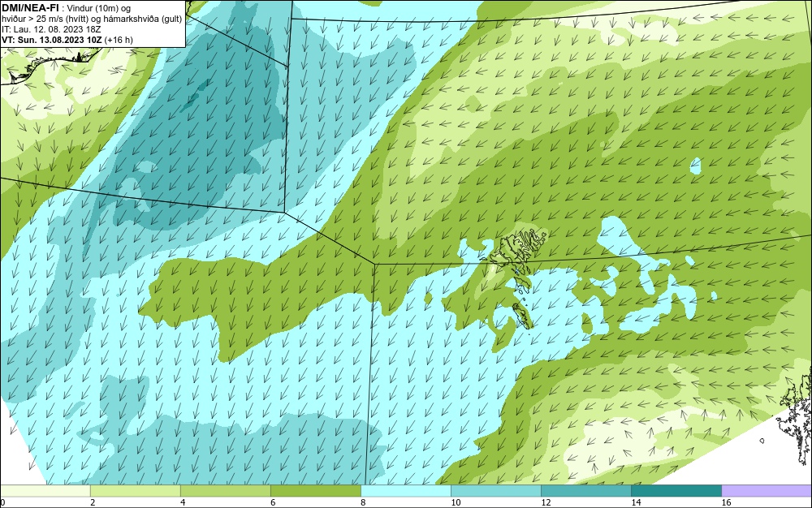This screenshot has height=508, width=812.
Task: Click the 4–6 m/s legend color swatch
Action: pyautogui.click(x=225, y=490)
